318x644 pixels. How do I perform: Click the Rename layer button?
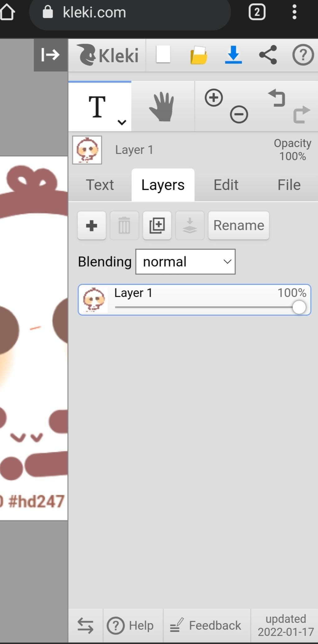click(238, 225)
